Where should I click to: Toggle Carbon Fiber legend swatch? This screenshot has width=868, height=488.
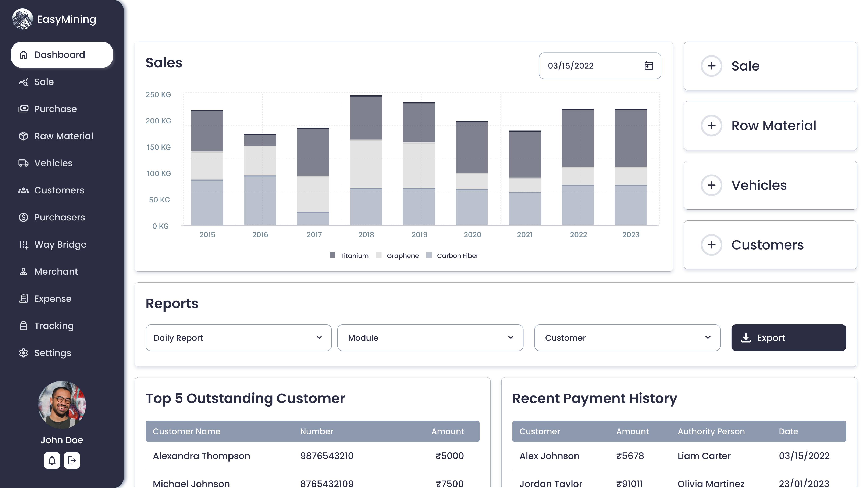(429, 255)
